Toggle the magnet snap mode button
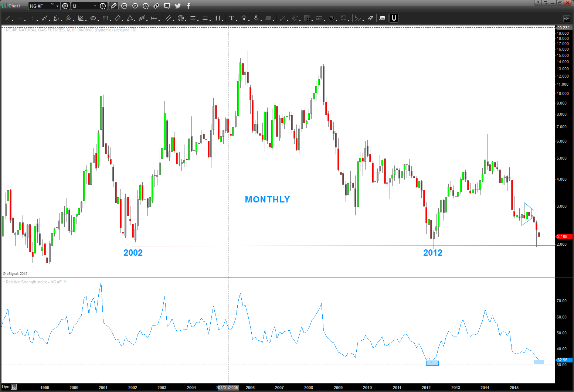574x392 pixels. [x=394, y=18]
